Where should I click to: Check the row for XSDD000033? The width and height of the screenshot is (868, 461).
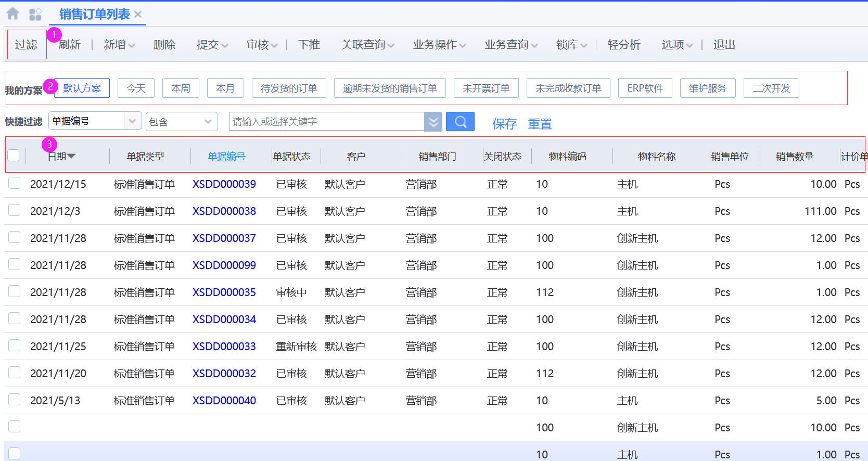click(15, 345)
